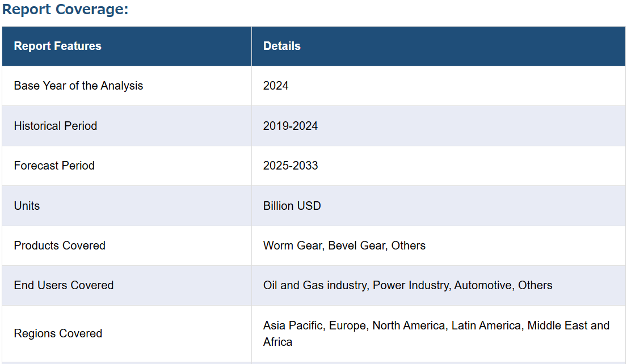627x364 pixels.
Task: Select the Forecast Period row label
Action: (x=54, y=166)
